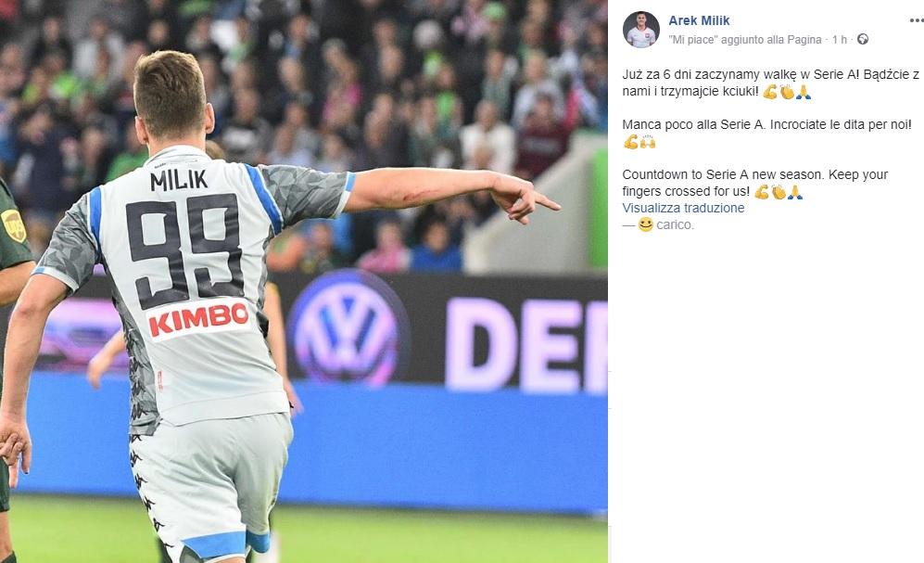Viewport: 924px width, 563px height.
Task: Click the praying-hands emoji after 'crossed for us!'
Action: point(795,192)
